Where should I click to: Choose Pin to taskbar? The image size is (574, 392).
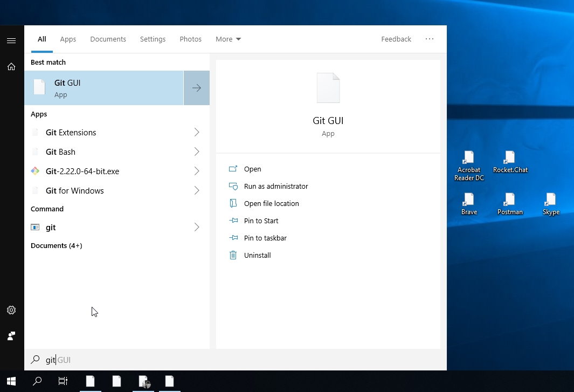tap(265, 238)
